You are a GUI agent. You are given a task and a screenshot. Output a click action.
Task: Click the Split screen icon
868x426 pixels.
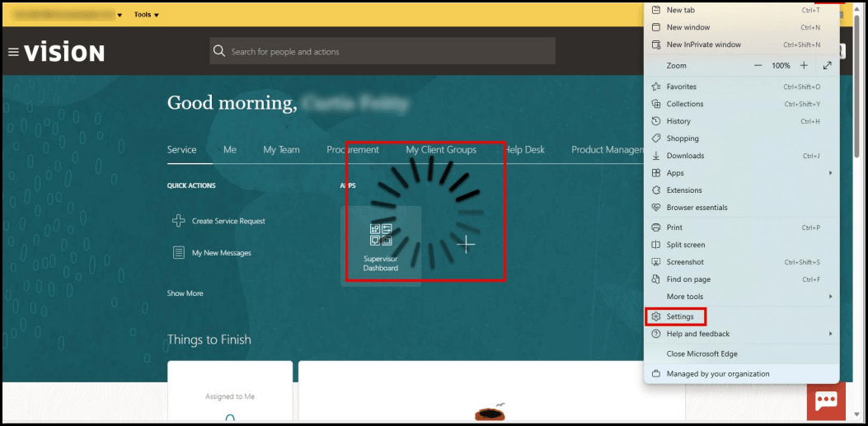(656, 245)
